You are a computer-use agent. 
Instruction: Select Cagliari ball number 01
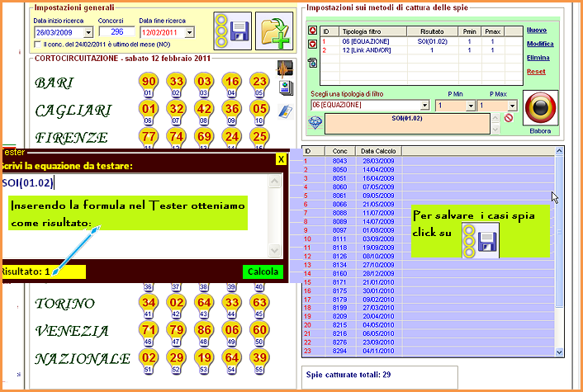point(149,109)
